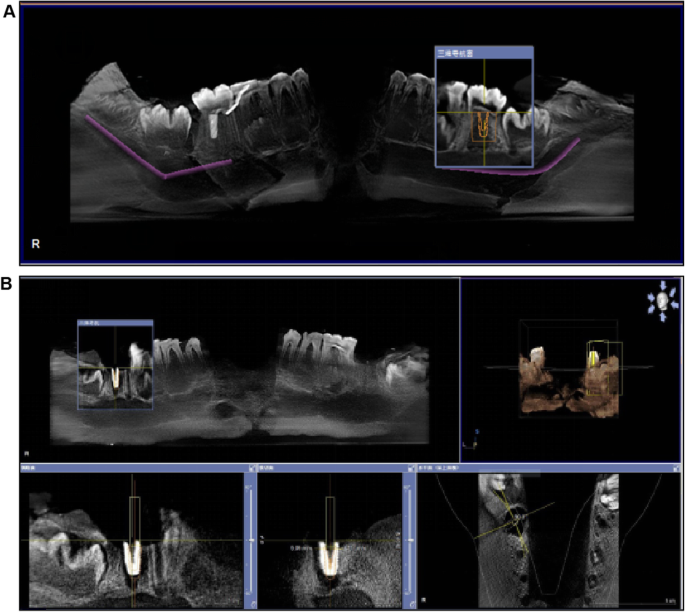Click the axial view panel header
685x612 pixels.
click(549, 468)
